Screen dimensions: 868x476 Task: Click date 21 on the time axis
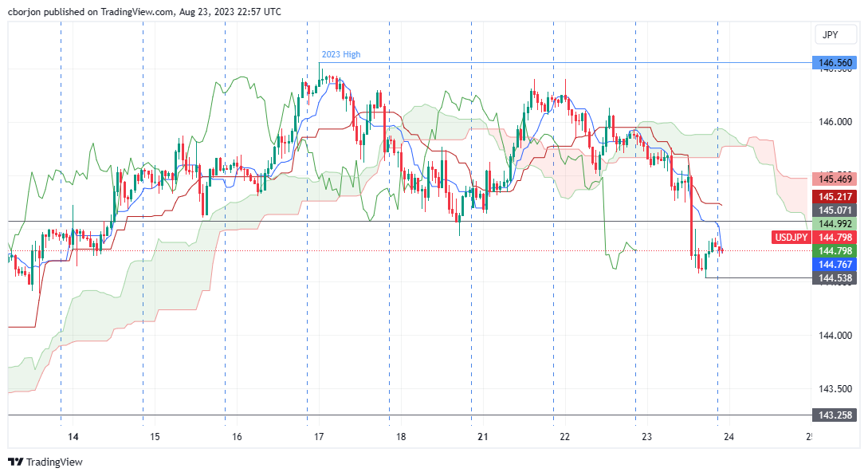483,437
